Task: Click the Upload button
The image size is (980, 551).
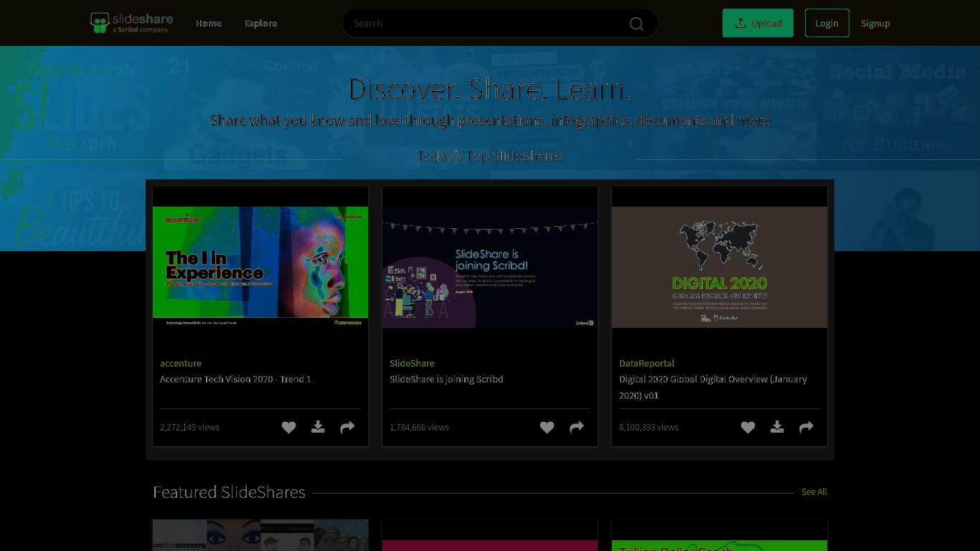Action: click(x=758, y=23)
